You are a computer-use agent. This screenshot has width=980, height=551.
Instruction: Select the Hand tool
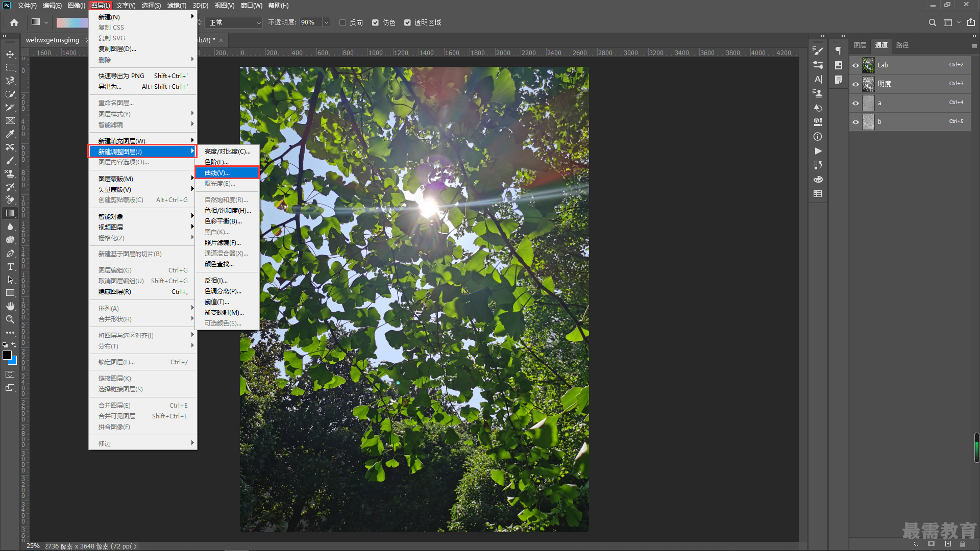click(x=10, y=306)
